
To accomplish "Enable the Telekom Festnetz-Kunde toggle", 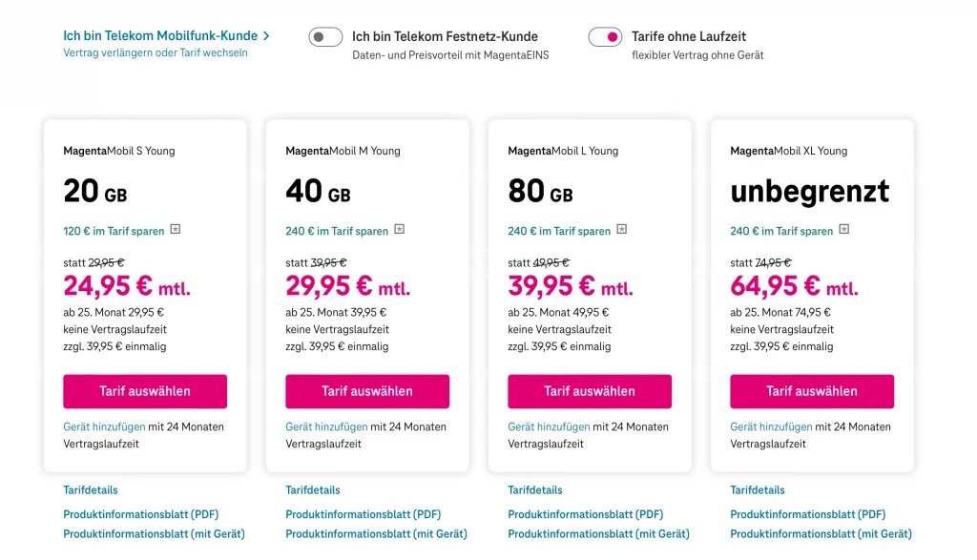I will click(x=325, y=37).
